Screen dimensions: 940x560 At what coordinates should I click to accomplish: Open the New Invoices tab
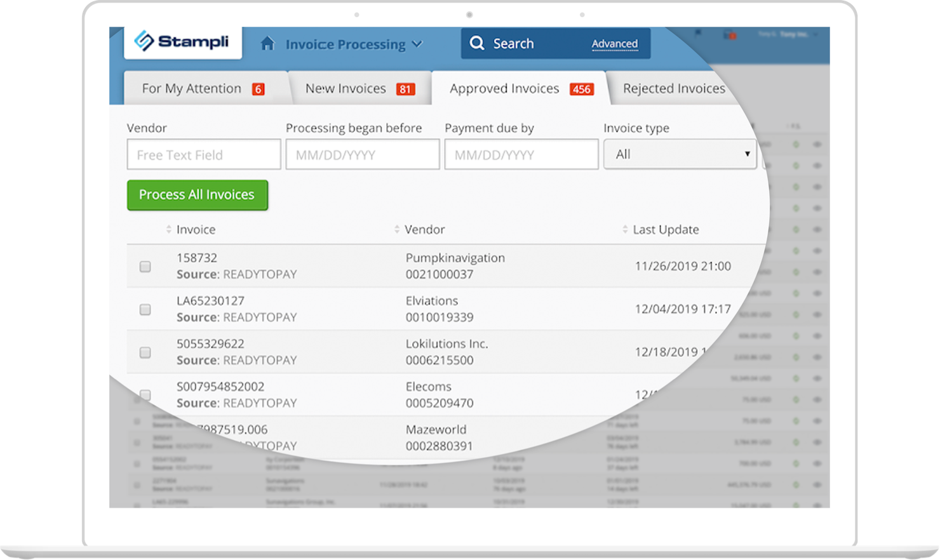(360, 89)
